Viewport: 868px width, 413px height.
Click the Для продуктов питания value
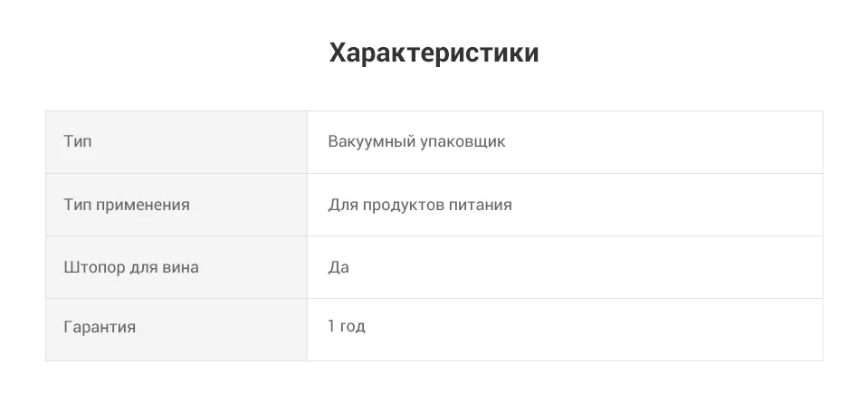[420, 205]
